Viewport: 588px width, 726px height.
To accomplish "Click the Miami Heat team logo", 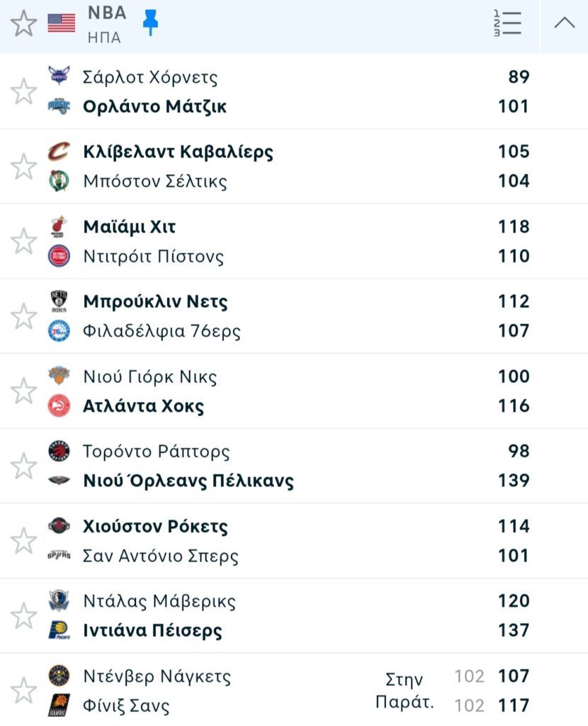I will (60, 227).
